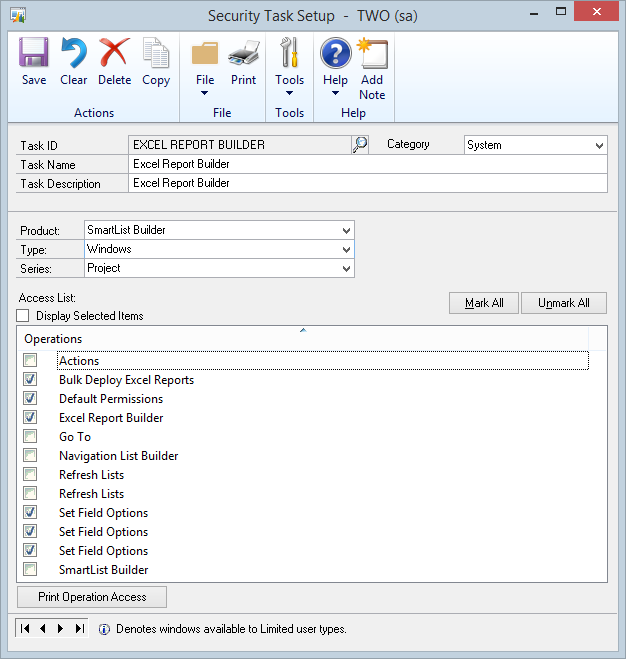Expand the Help menu dropdown arrow
This screenshot has height=659, width=626.
pos(335,93)
